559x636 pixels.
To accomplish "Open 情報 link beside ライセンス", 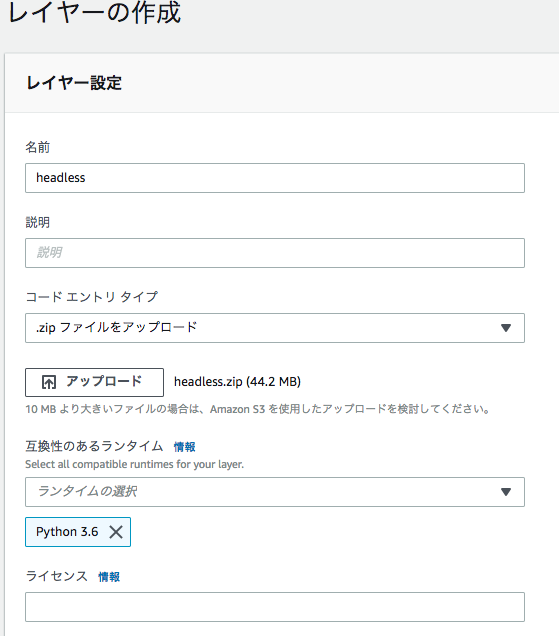I will (109, 577).
